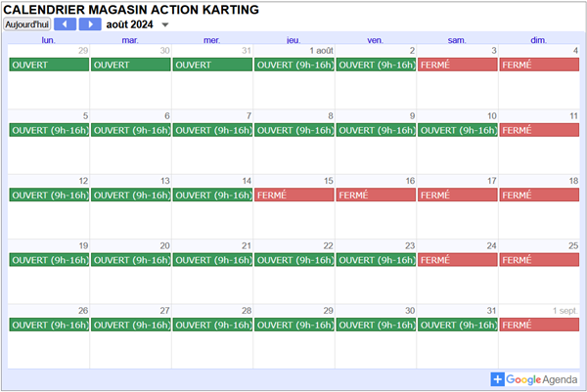Screen dimensions: 587x392
Task: Open OUVERT (9h-16h) event on August 6
Action: tap(131, 130)
